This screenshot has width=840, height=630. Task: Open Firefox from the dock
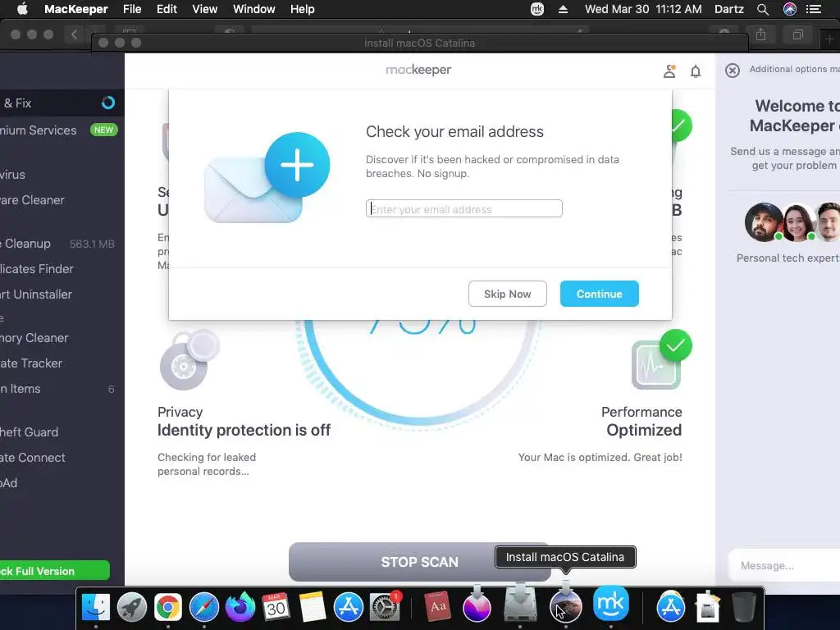coord(240,608)
